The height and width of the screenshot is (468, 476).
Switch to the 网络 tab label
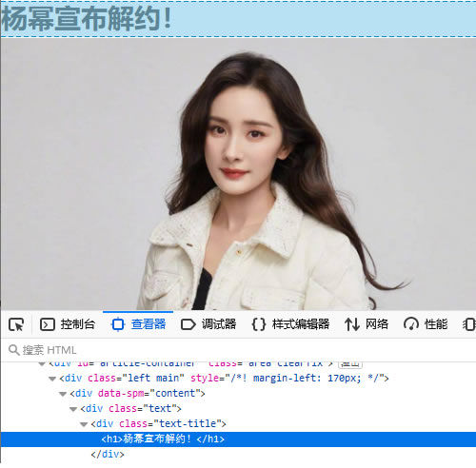tap(377, 324)
